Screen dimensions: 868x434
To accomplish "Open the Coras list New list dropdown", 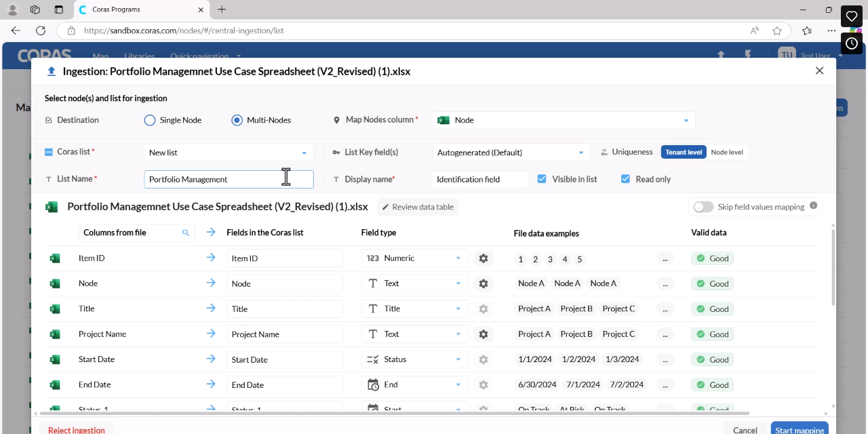I will point(229,153).
